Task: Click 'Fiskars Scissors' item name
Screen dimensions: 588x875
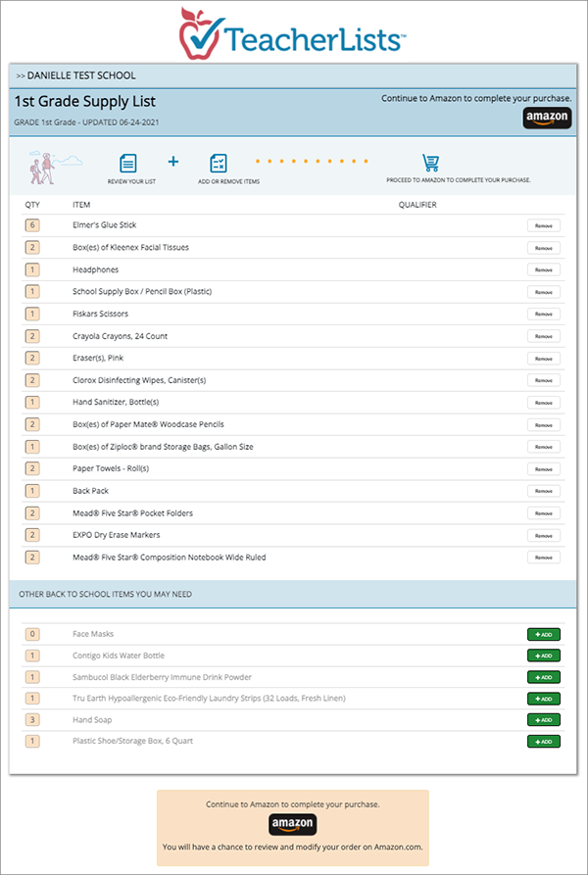Action: 100,314
